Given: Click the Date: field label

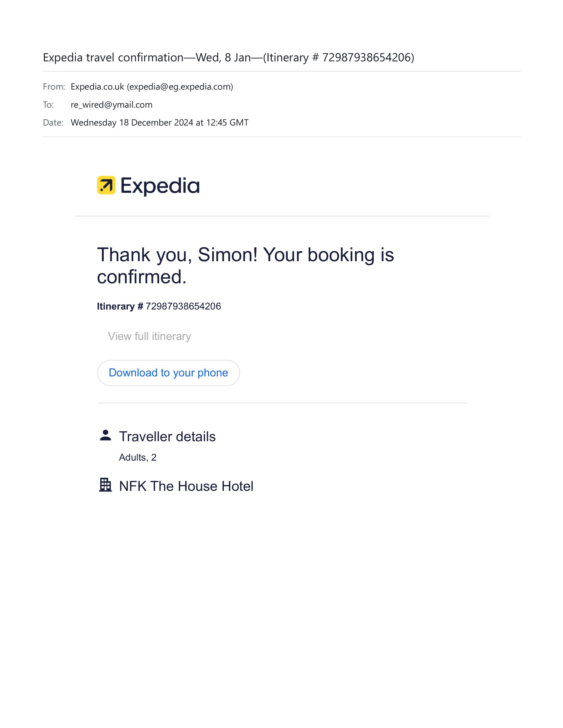Looking at the screenshot, I should click(x=53, y=123).
